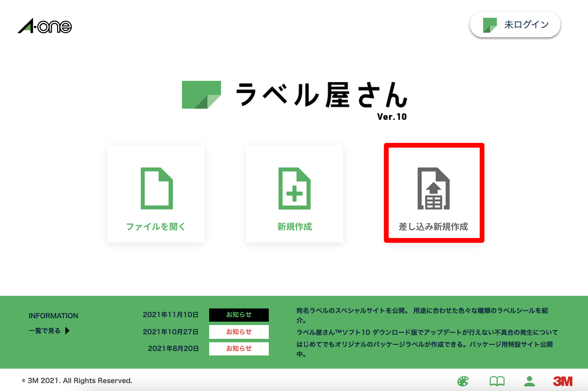Click the ラベル屋さん green label logo
588x391 pixels.
(x=201, y=95)
